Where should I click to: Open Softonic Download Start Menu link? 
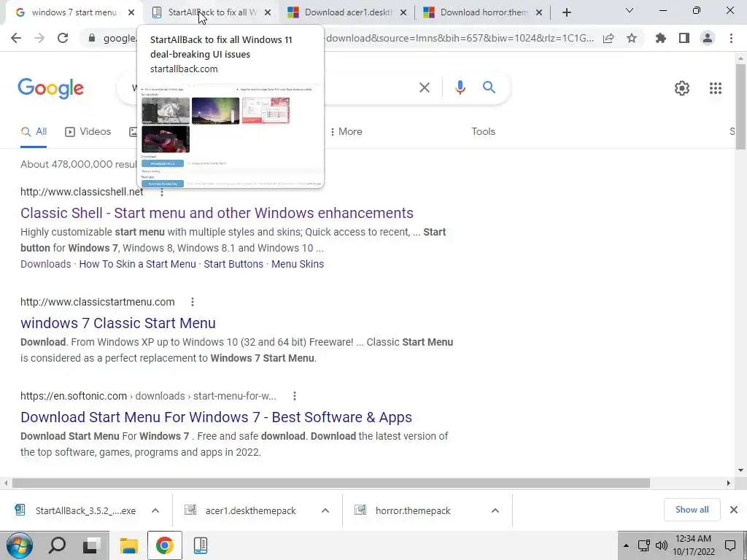(216, 417)
